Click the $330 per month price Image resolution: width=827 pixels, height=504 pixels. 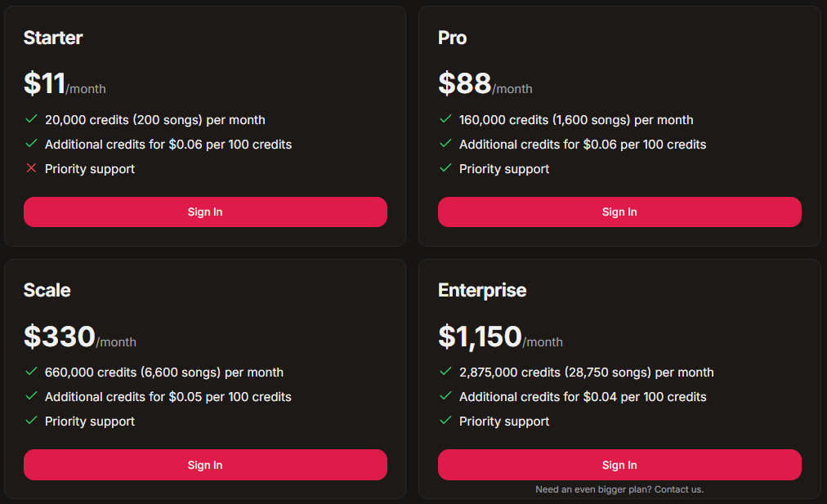(x=79, y=337)
